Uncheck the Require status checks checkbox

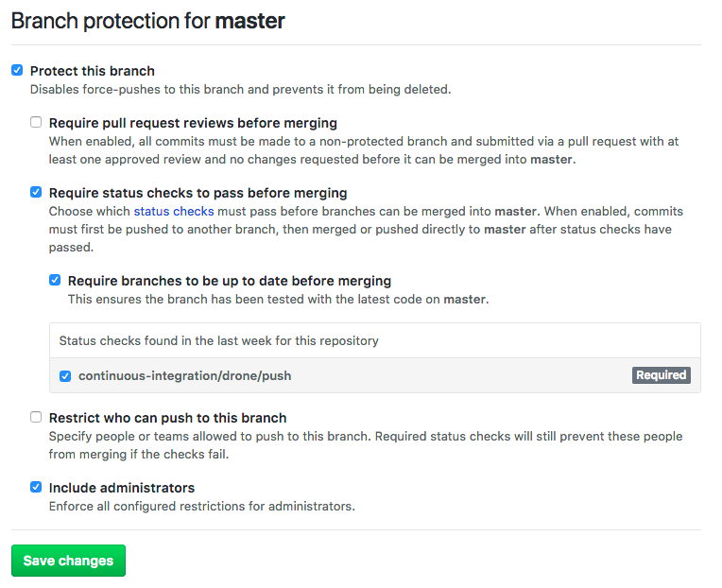[x=36, y=192]
